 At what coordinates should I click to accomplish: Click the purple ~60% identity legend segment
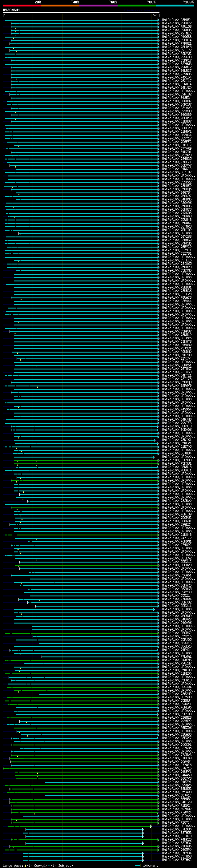[98, 6]
